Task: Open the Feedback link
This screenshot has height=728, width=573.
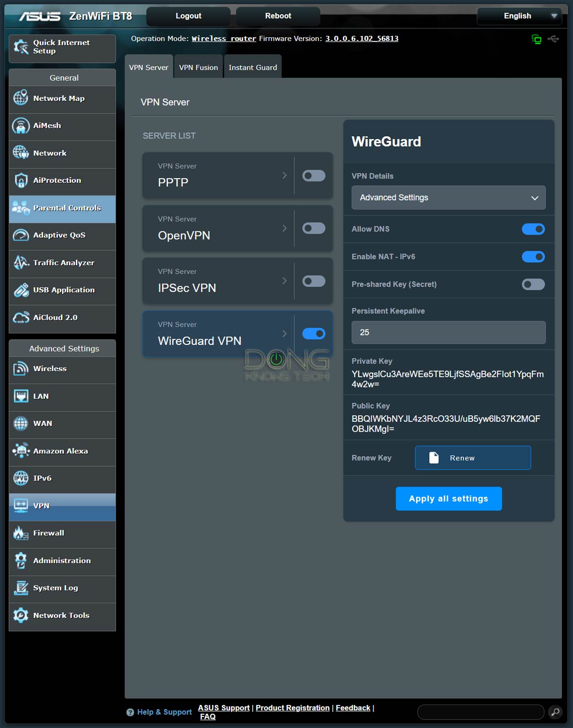Action: point(353,708)
